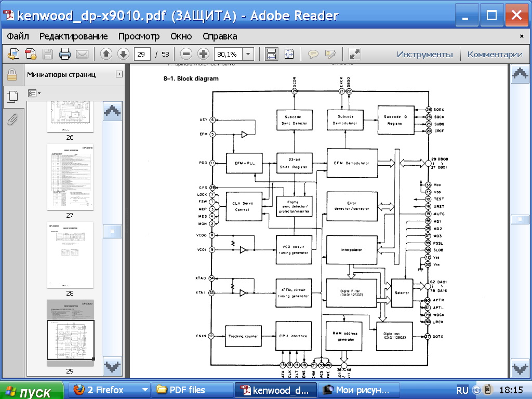Go to next page arrow button
532x399 pixels.
pyautogui.click(x=123, y=54)
